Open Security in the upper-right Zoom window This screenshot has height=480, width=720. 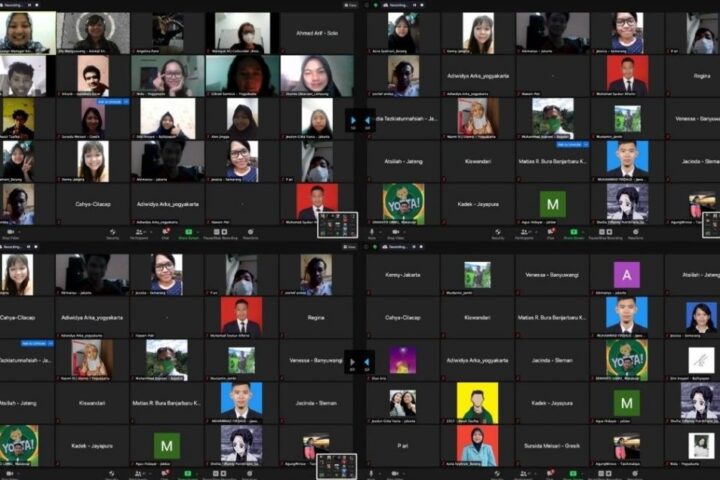(498, 234)
